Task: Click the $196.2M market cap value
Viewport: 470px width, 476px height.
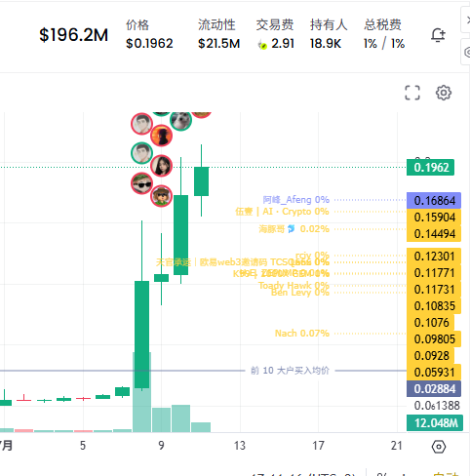Action: [x=73, y=35]
